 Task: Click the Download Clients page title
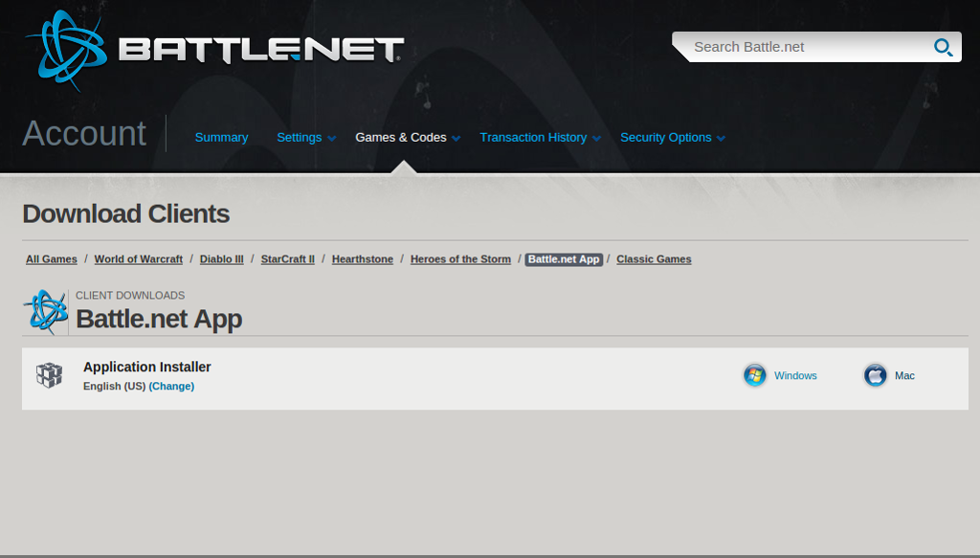[126, 213]
